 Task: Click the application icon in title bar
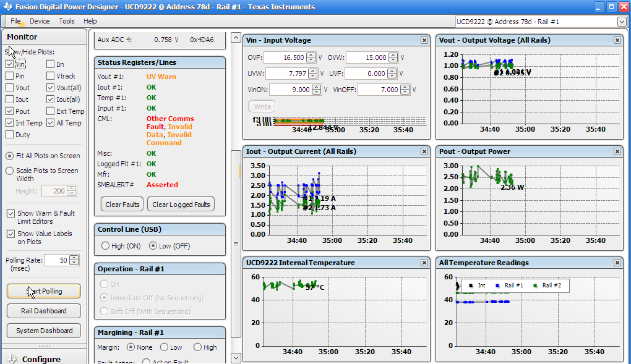[8, 7]
